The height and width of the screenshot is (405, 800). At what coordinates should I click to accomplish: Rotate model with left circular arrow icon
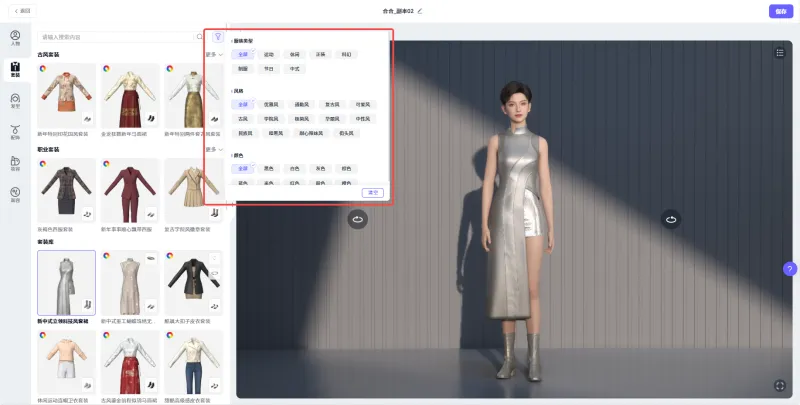(358, 219)
